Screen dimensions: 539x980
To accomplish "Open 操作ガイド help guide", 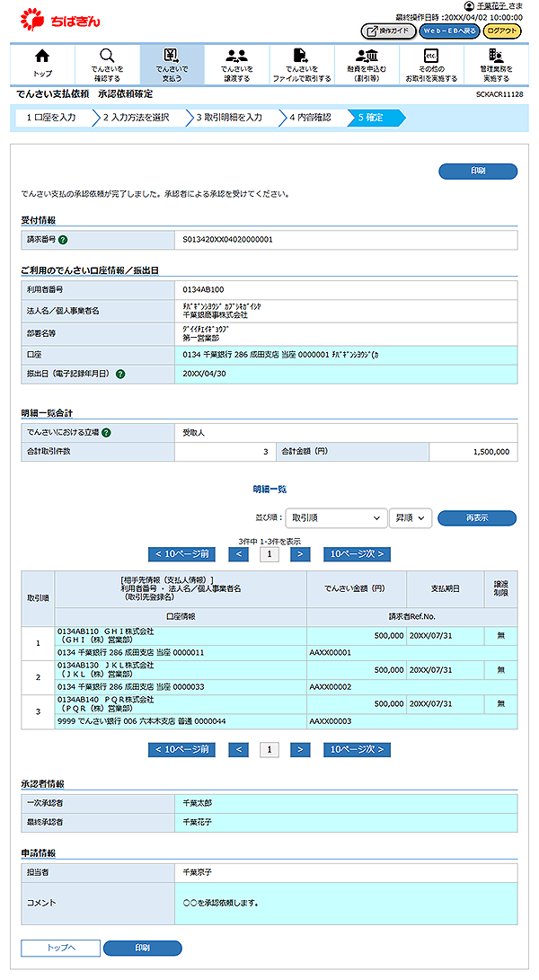I will pyautogui.click(x=388, y=31).
